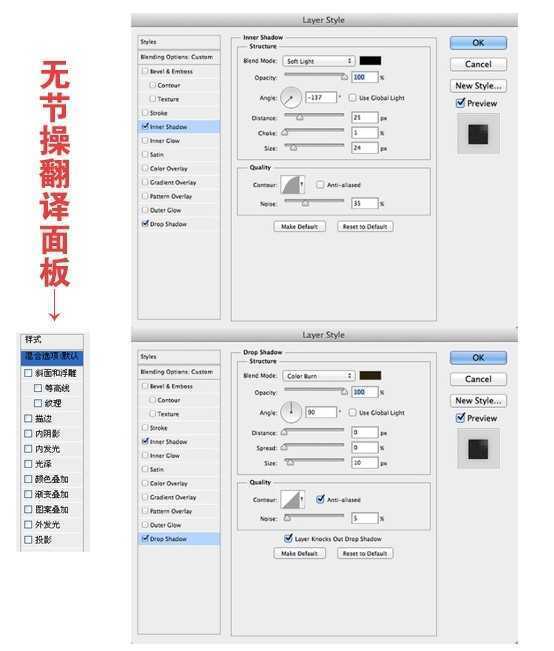Check 外发光 in the Chinese styles panel
This screenshot has width=554, height=651.
click(x=28, y=524)
